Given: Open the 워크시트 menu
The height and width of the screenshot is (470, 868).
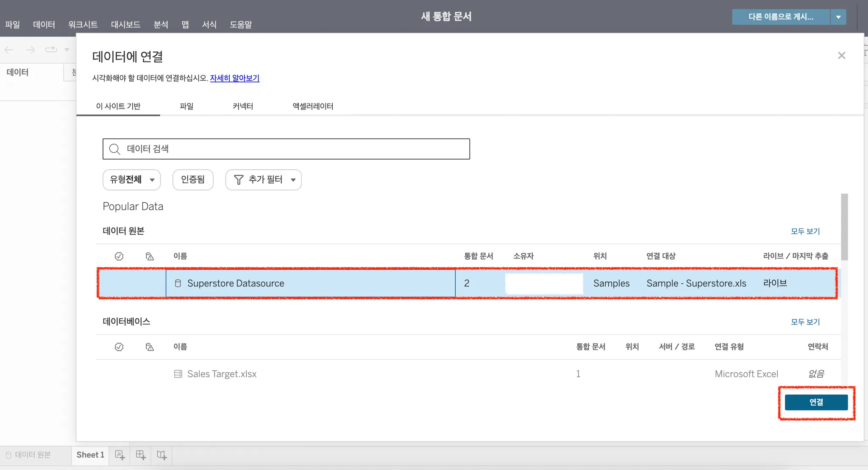Looking at the screenshot, I should point(83,25).
